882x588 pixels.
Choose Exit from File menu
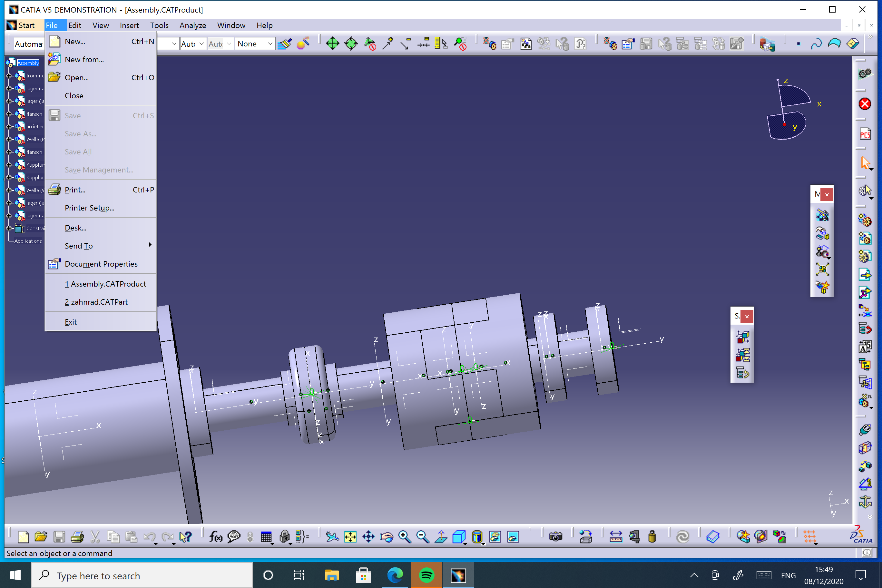click(101, 322)
